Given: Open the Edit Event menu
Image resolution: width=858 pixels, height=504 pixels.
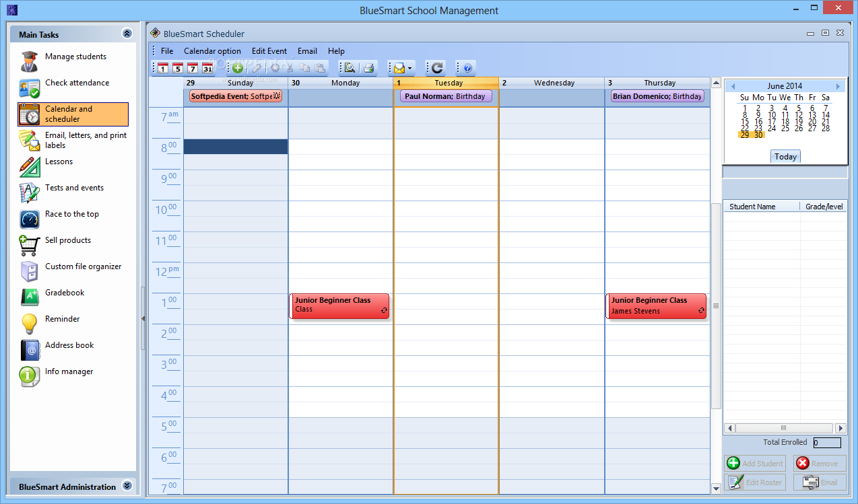Looking at the screenshot, I should (x=269, y=51).
